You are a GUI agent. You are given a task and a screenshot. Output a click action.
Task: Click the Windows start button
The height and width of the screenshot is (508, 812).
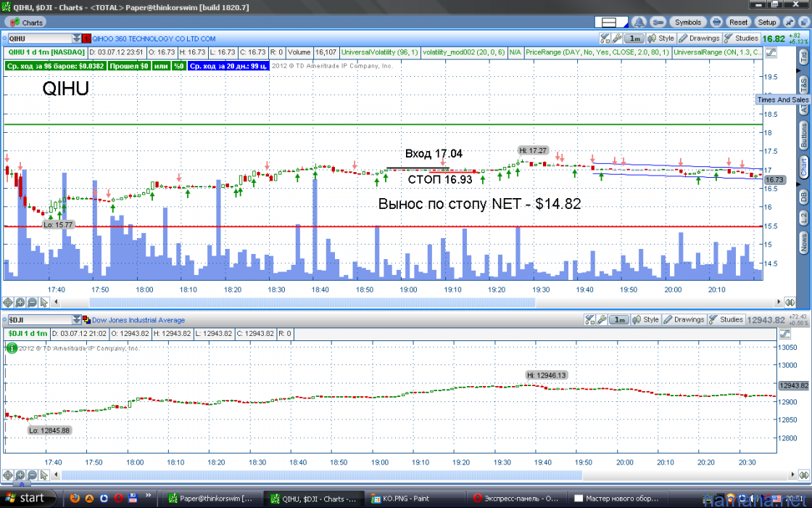(x=28, y=498)
